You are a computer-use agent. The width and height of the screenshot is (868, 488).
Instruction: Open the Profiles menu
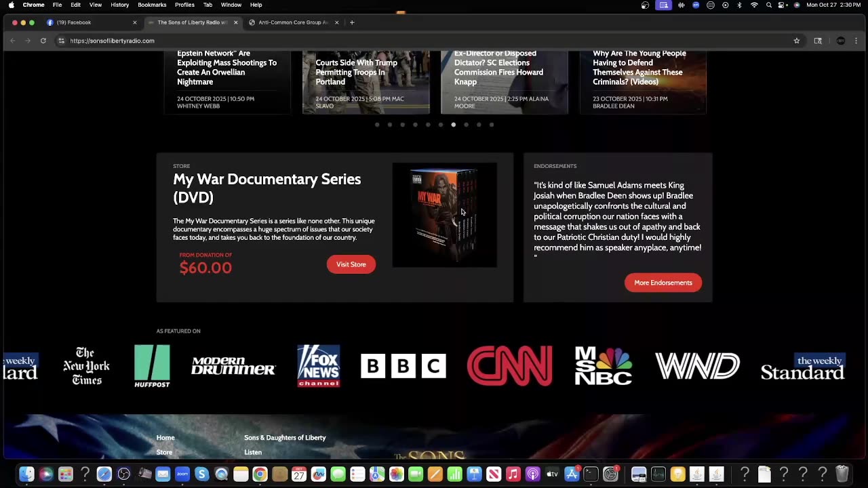click(184, 5)
